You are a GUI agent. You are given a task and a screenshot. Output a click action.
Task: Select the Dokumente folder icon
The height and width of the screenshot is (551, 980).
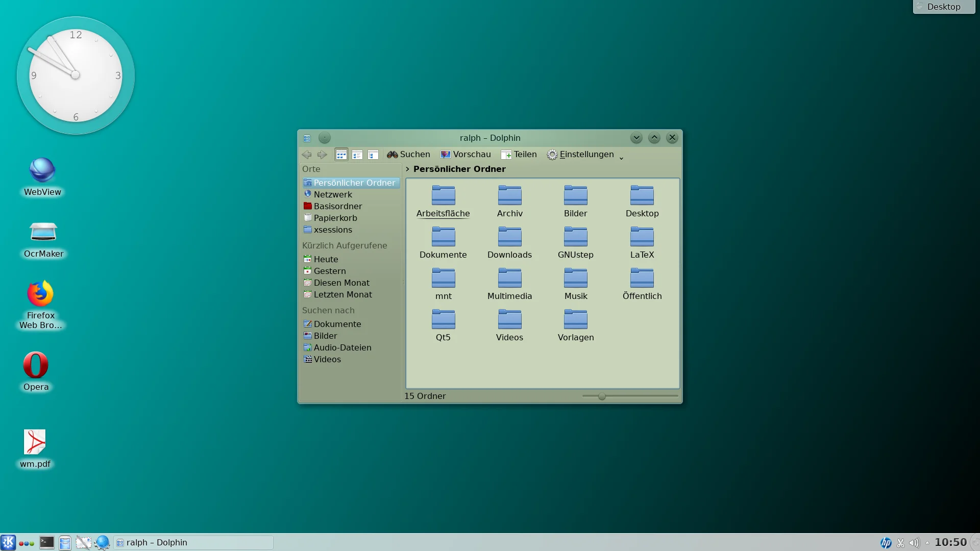443,237
